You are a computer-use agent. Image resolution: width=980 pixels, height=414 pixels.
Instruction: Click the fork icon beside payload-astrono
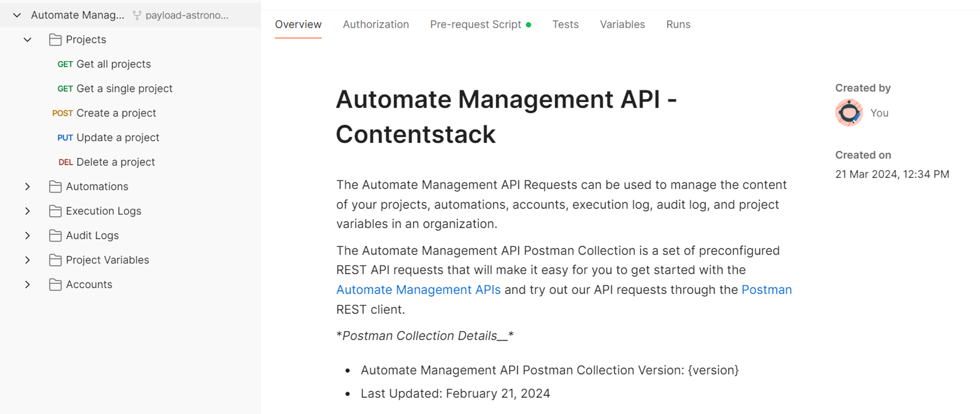[137, 15]
